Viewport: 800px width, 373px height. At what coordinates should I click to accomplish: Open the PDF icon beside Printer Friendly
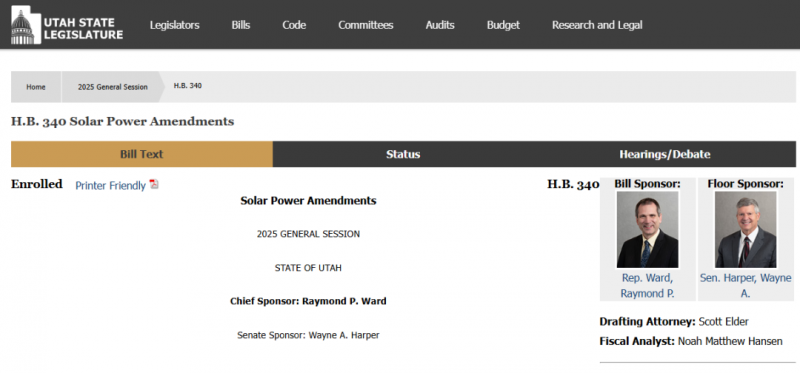[x=154, y=185]
